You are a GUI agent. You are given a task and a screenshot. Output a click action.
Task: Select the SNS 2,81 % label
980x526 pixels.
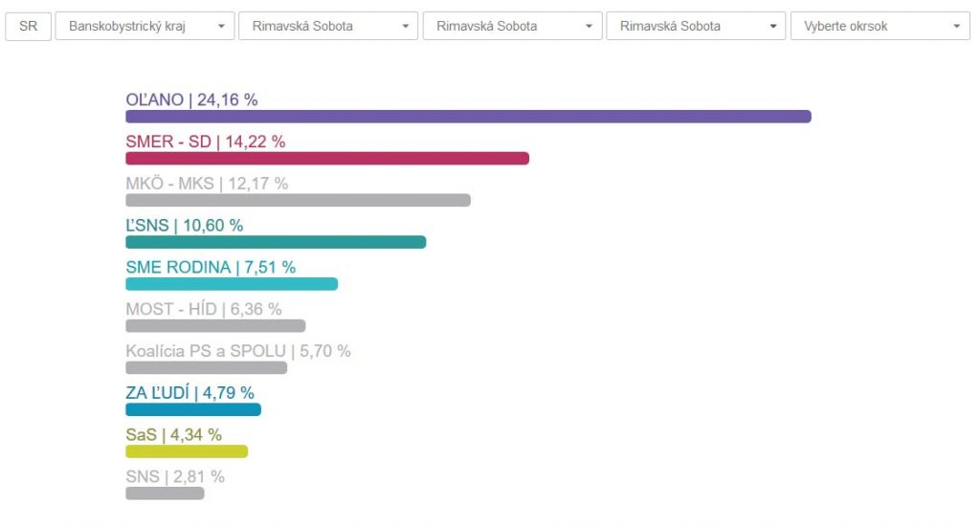(x=174, y=476)
